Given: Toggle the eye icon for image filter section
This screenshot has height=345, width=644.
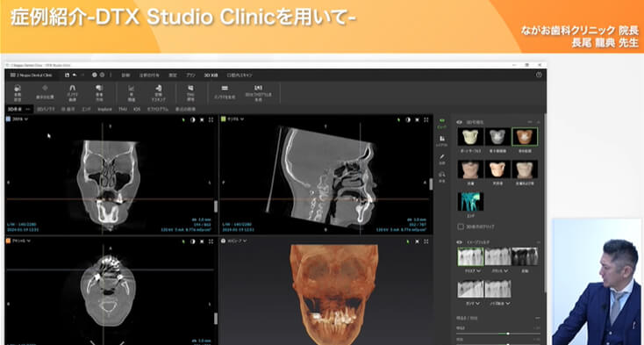Looking at the screenshot, I should (459, 242).
